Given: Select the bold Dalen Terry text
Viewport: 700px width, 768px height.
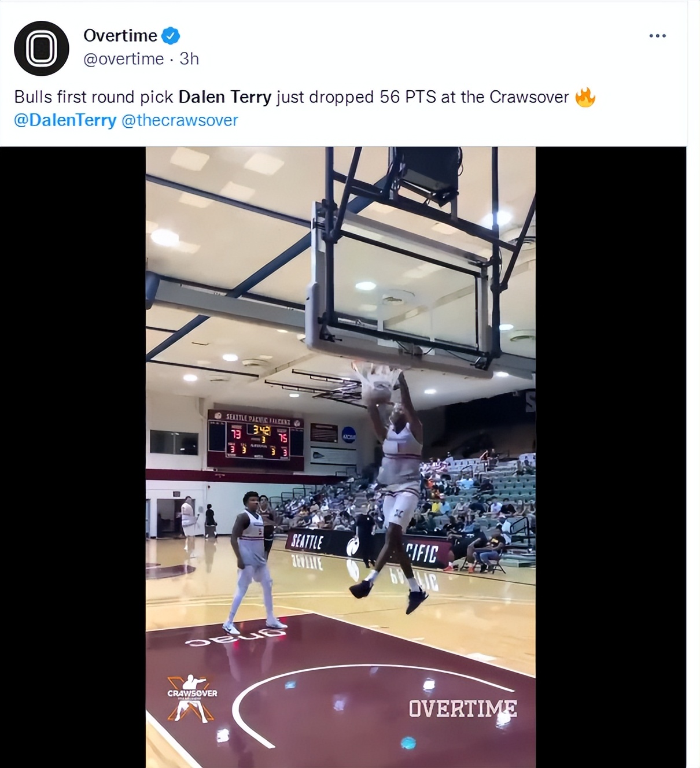Looking at the screenshot, I should point(226,97).
